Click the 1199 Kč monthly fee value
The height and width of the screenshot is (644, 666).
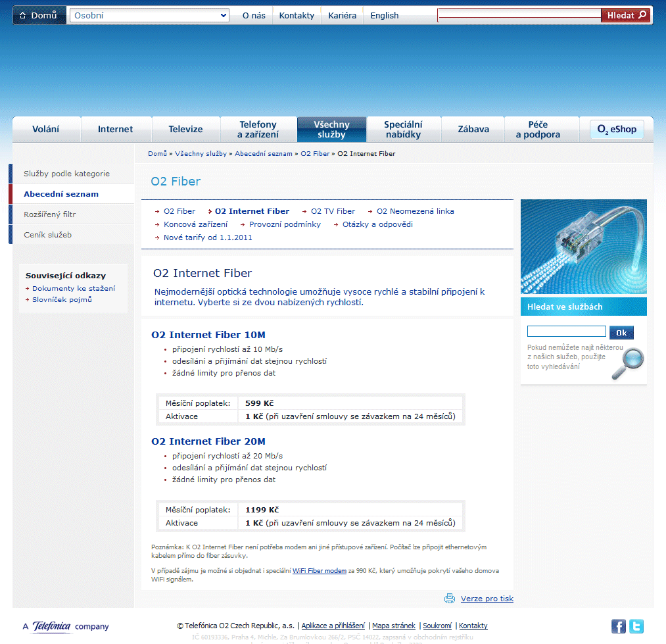pos(262,510)
